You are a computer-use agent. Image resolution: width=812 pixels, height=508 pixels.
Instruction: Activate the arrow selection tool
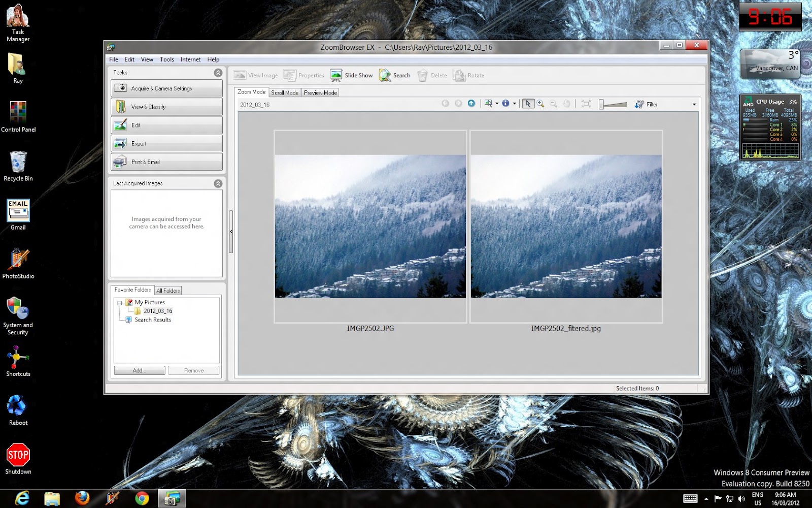pyautogui.click(x=529, y=104)
